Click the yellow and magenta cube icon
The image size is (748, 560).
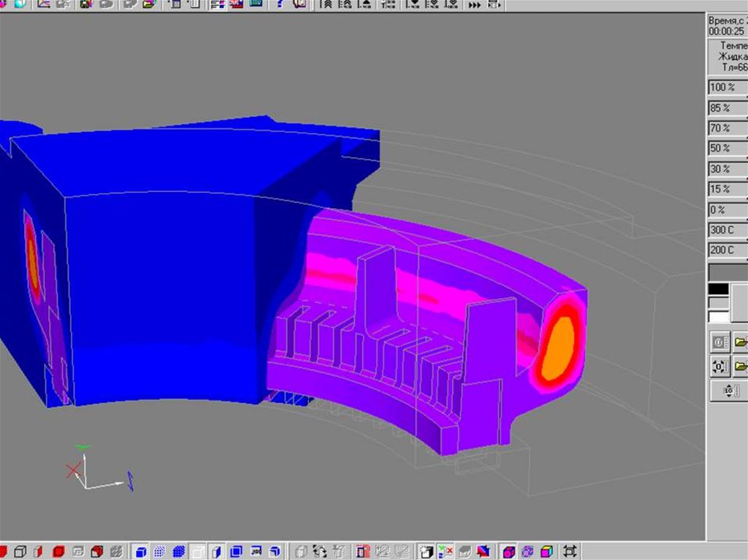546,551
